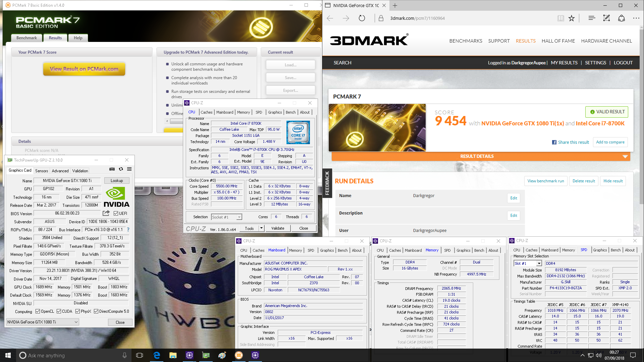Image resolution: width=644 pixels, height=362 pixels.
Task: Toggle the OpenCL checkbox
Action: [x=38, y=311]
